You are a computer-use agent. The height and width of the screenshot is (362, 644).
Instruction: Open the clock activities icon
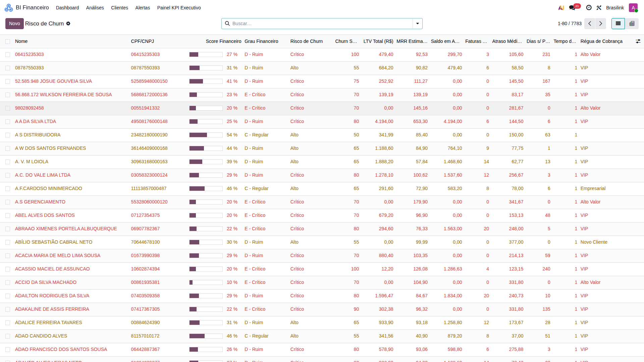[589, 8]
